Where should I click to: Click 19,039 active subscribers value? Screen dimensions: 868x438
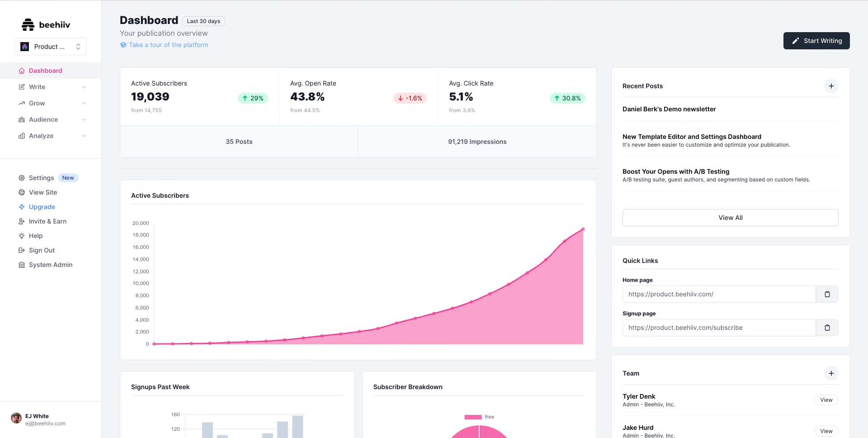click(x=150, y=97)
